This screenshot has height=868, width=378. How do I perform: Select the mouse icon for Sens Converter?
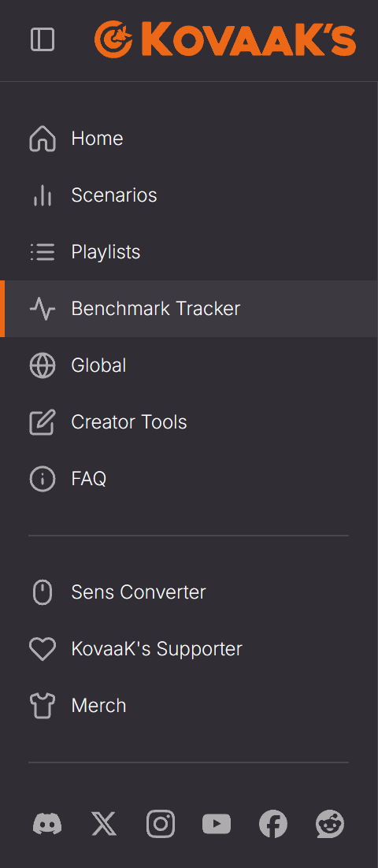(x=43, y=592)
